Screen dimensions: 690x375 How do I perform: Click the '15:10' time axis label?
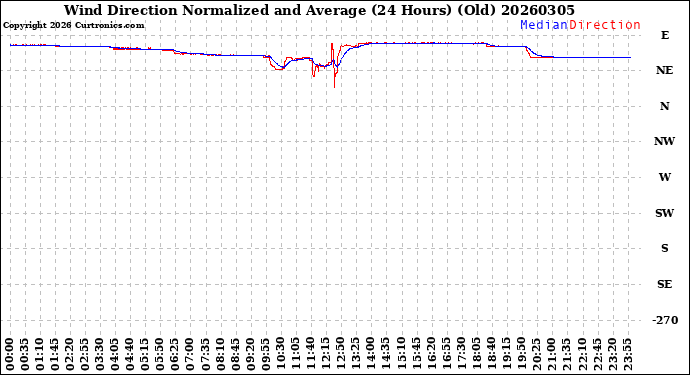[x=401, y=355]
